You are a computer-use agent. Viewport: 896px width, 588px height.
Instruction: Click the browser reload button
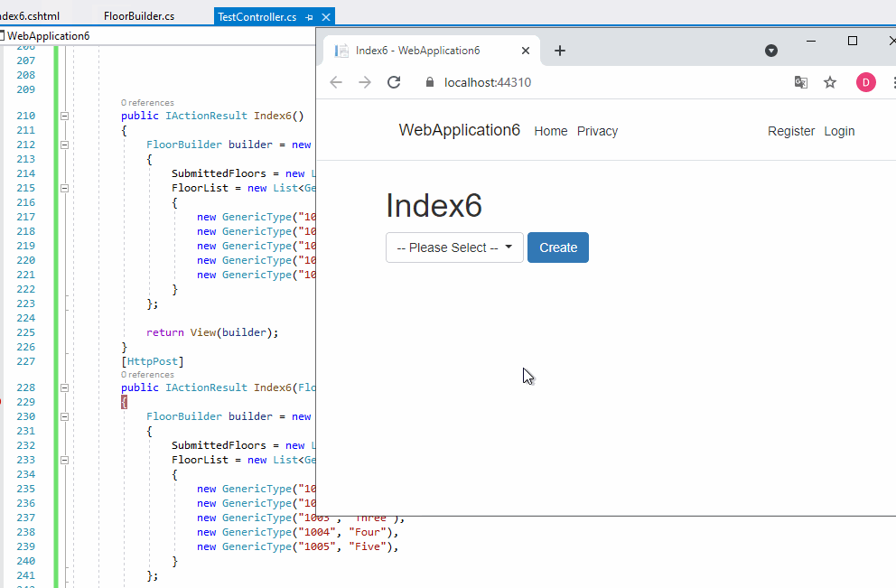394,82
